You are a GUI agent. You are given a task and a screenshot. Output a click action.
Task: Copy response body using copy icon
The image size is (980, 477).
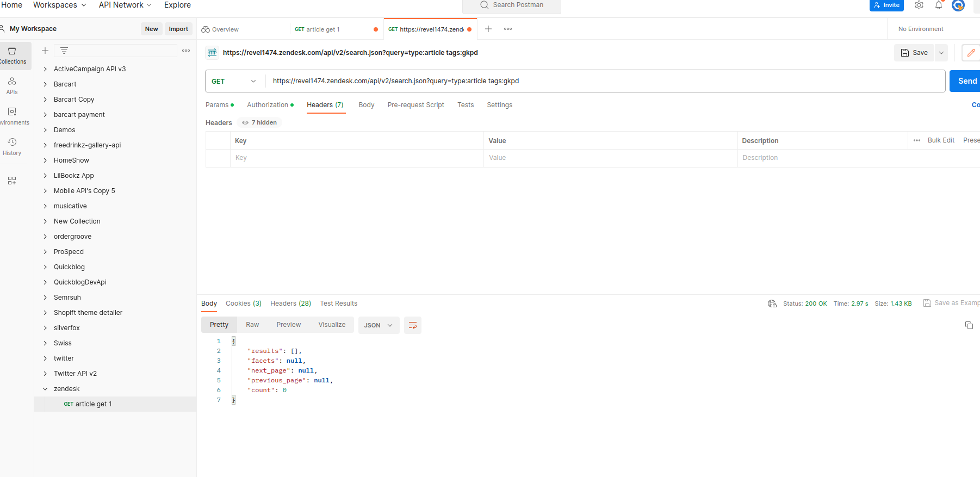click(x=969, y=325)
